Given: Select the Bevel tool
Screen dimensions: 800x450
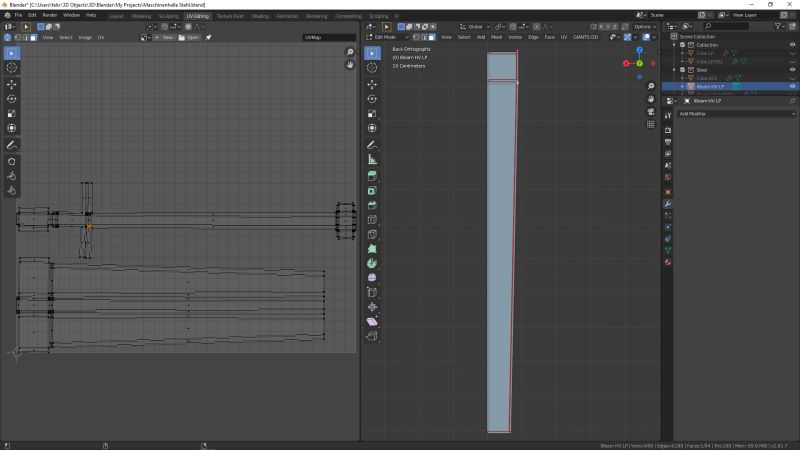Looking at the screenshot, I should 372,205.
